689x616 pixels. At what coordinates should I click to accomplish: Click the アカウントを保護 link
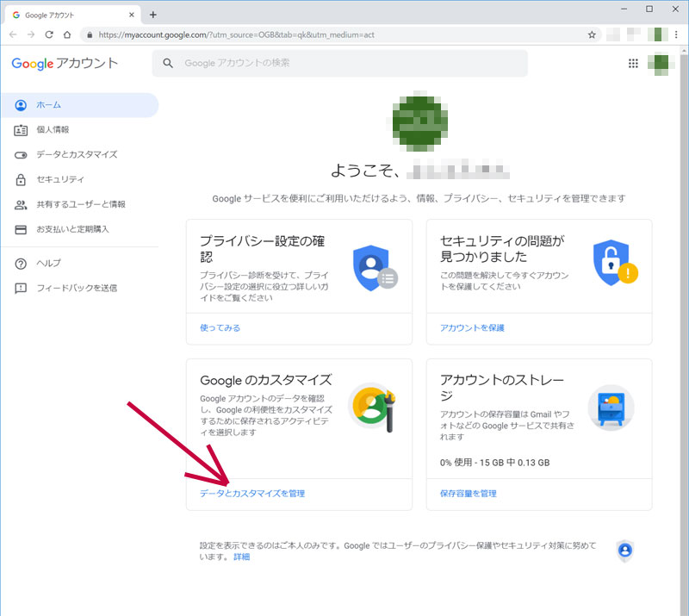coord(472,328)
